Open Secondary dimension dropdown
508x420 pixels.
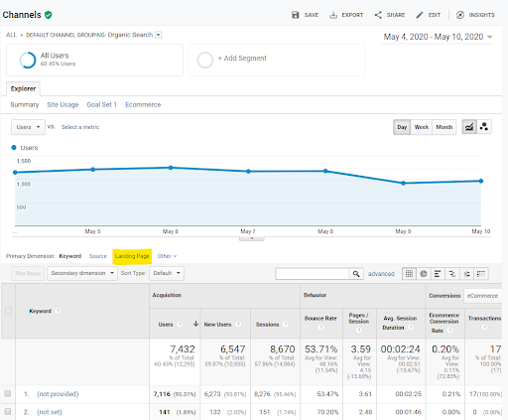[82, 273]
